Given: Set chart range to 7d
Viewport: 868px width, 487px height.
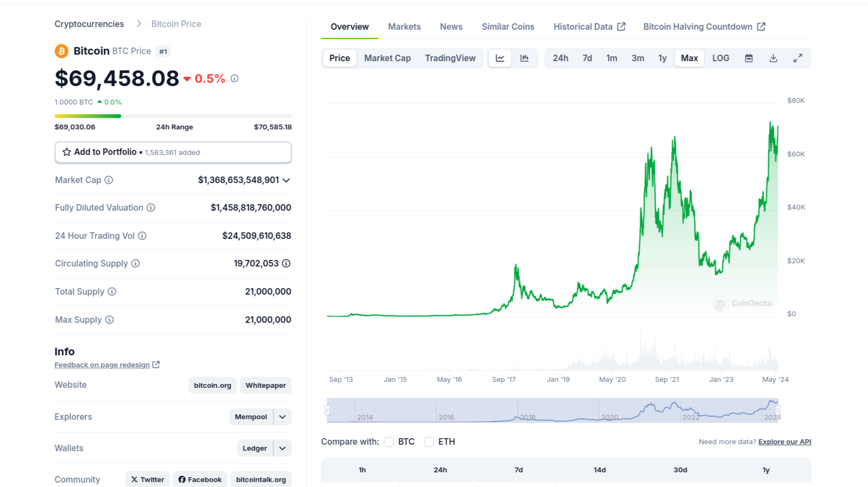Looking at the screenshot, I should click(587, 58).
